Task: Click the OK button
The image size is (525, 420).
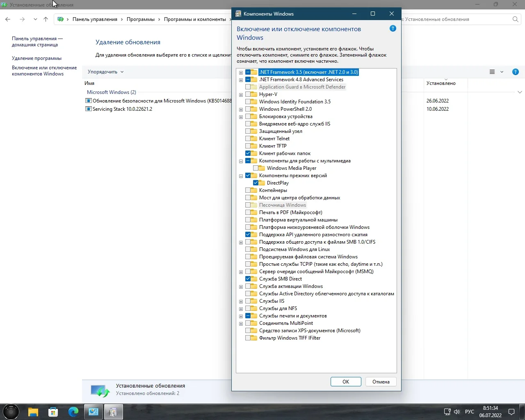Action: (x=345, y=382)
